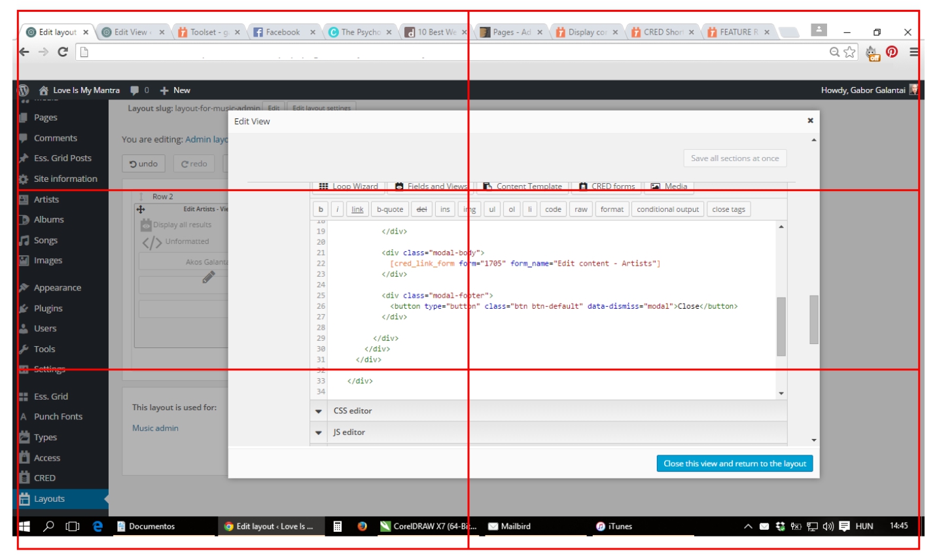Open Albums in the admin sidebar
The height and width of the screenshot is (560, 937).
pos(48,220)
